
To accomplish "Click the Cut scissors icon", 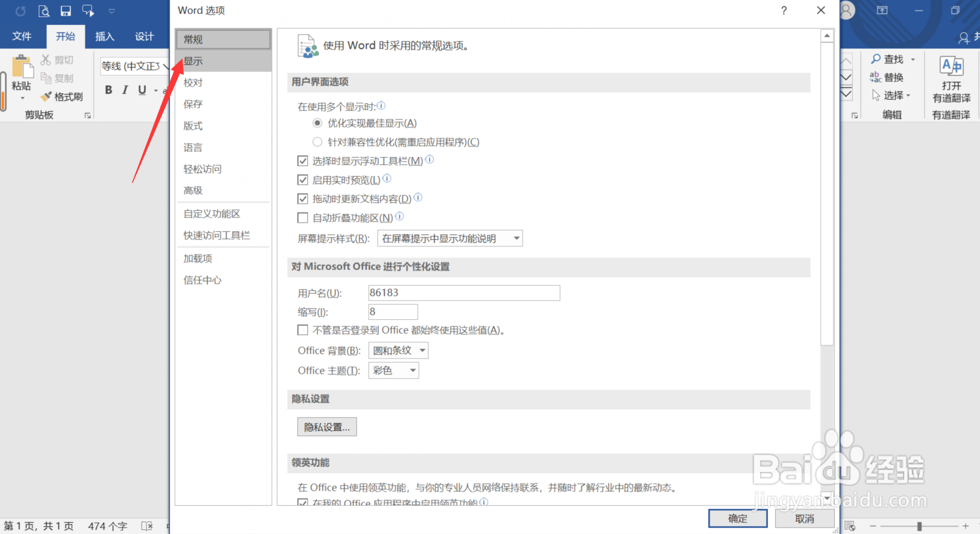I will pos(45,60).
